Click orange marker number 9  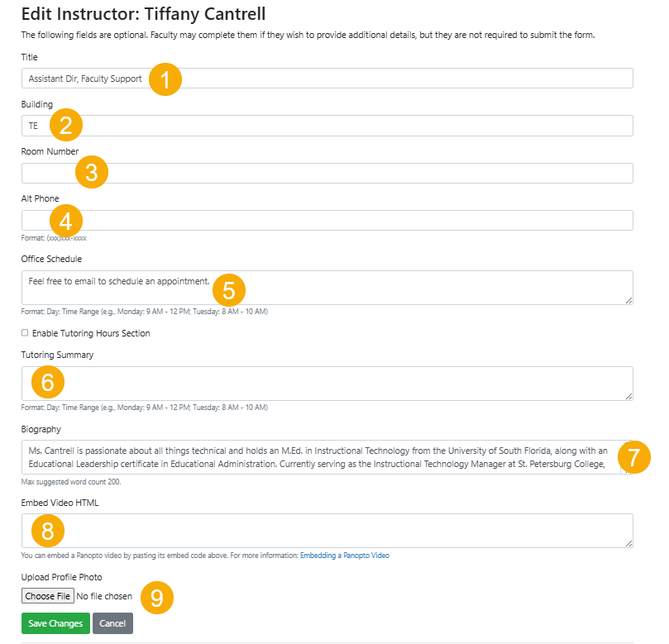click(x=157, y=596)
